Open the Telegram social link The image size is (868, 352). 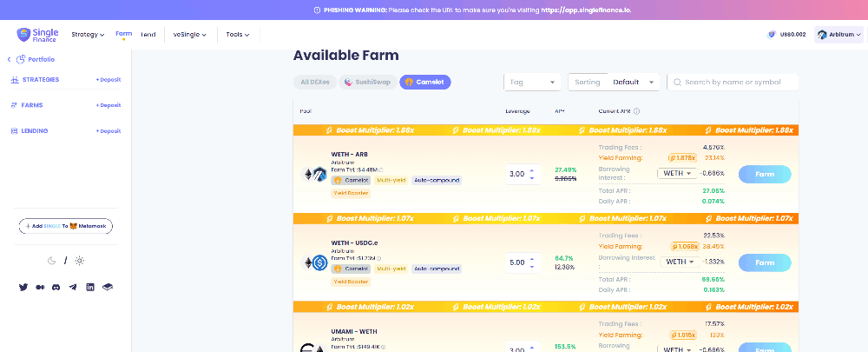pos(73,287)
